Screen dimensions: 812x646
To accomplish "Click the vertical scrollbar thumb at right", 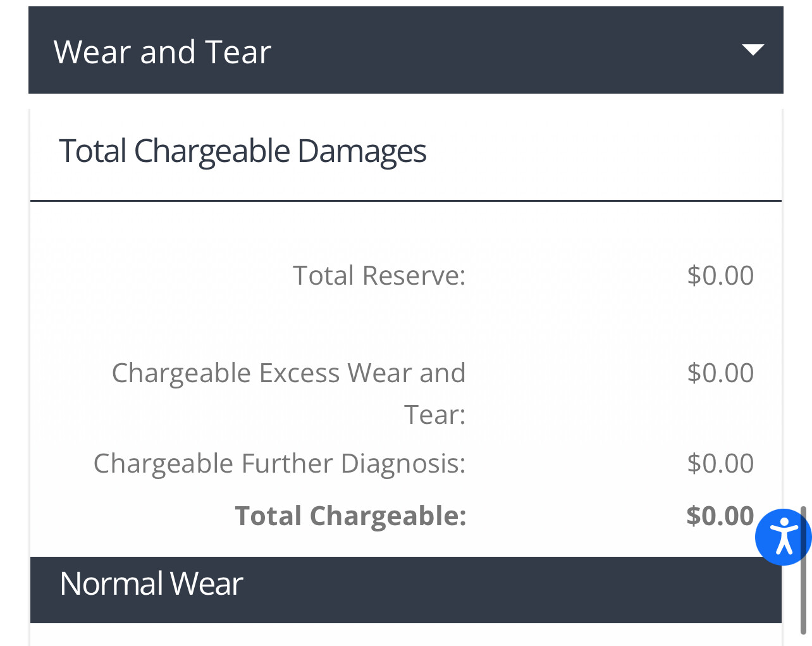I will pos(803,569).
